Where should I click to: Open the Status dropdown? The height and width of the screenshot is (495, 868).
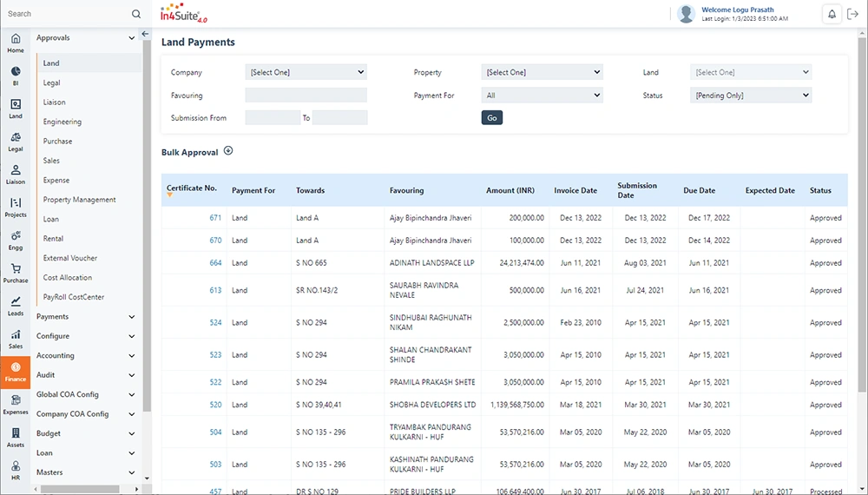[751, 96]
